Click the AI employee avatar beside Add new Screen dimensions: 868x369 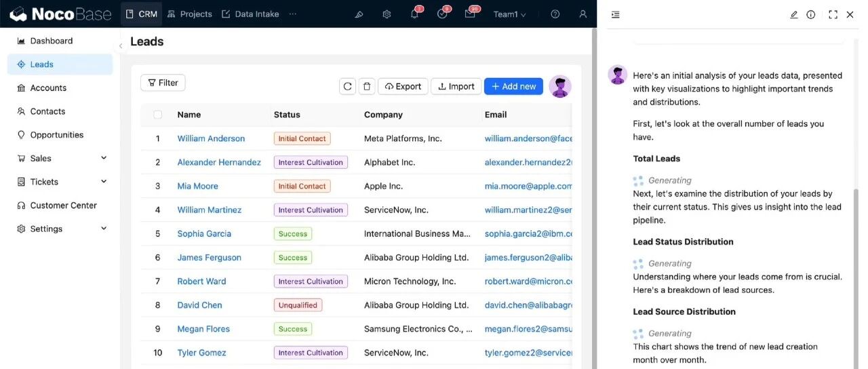[560, 86]
